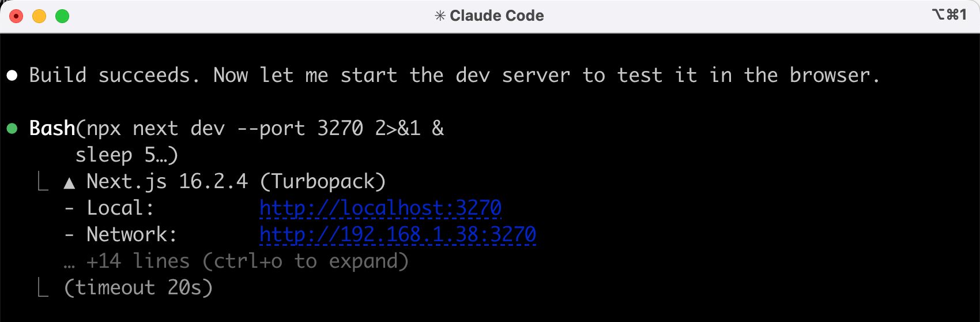The image size is (980, 322).
Task: Open the http://192.168.1.38:3270 network link
Action: click(398, 234)
